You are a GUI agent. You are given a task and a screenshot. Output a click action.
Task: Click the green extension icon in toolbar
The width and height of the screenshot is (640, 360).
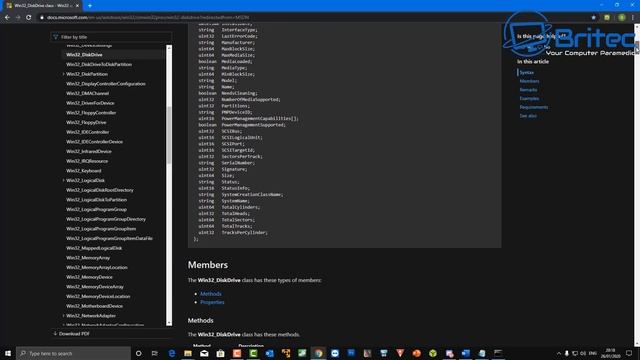(x=607, y=18)
